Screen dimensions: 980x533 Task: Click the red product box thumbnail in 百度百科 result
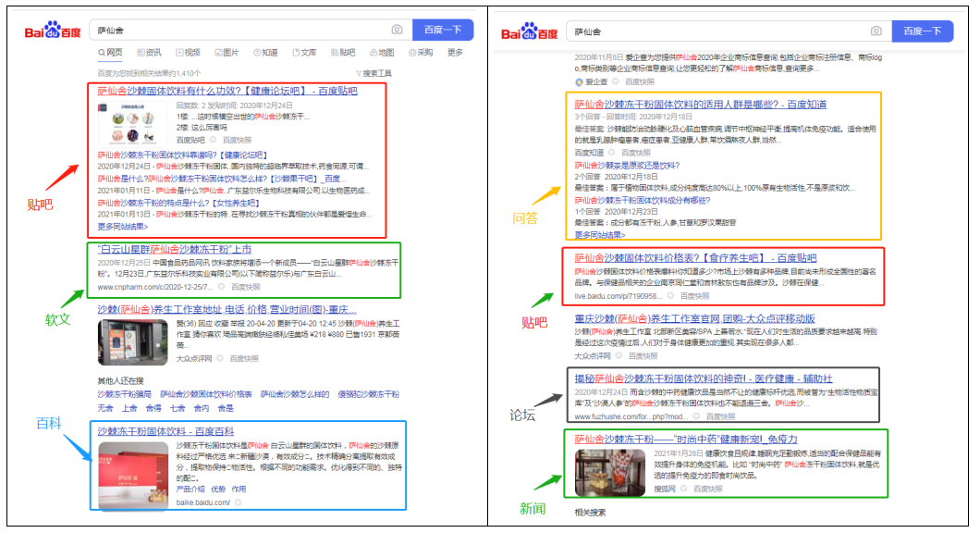tap(133, 476)
